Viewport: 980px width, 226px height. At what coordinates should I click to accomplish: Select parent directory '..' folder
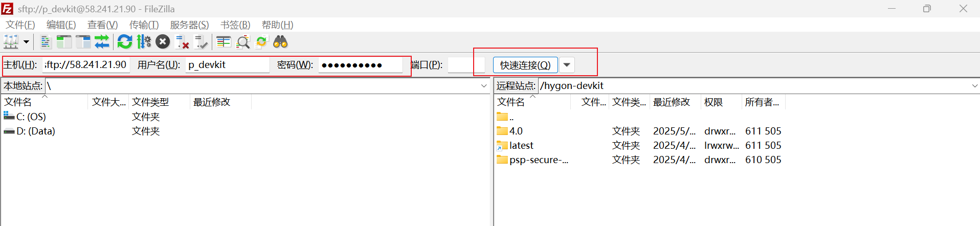point(505,117)
